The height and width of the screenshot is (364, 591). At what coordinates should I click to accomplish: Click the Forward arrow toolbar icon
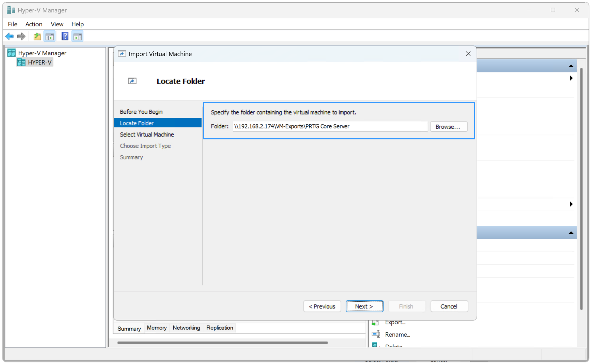21,36
